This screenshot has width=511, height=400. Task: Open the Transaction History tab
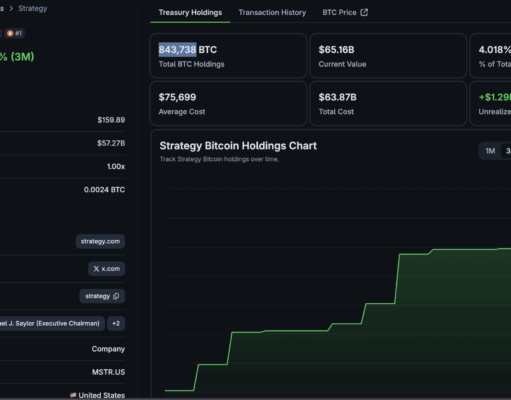coord(272,13)
